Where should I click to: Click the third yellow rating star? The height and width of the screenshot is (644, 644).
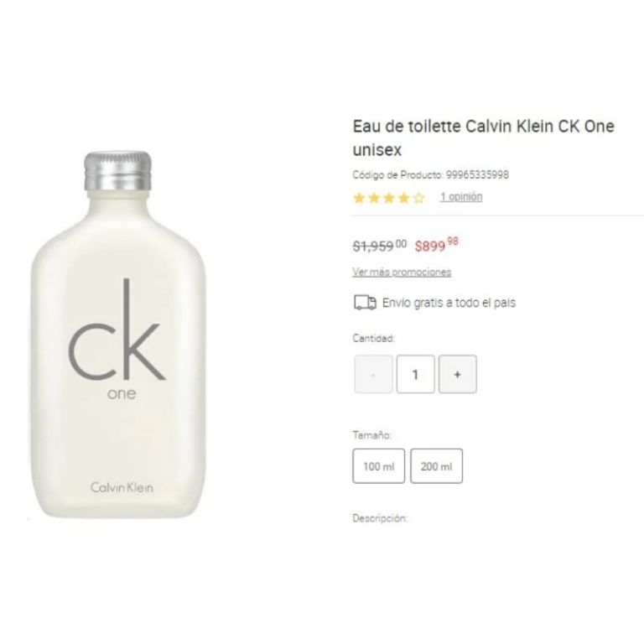pos(389,199)
